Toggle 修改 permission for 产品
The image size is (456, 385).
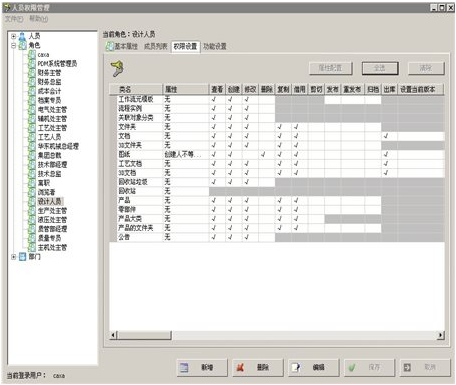247,200
